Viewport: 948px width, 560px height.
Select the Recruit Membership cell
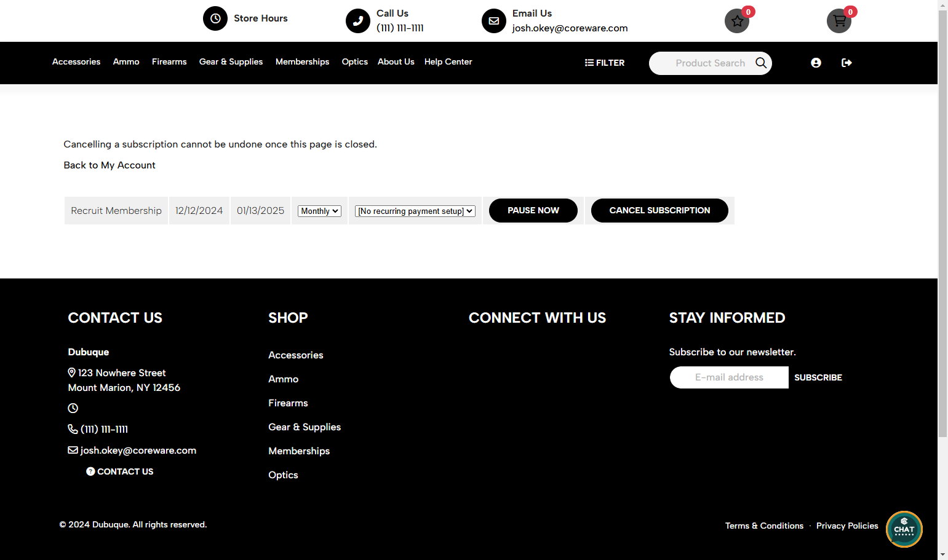(x=116, y=210)
